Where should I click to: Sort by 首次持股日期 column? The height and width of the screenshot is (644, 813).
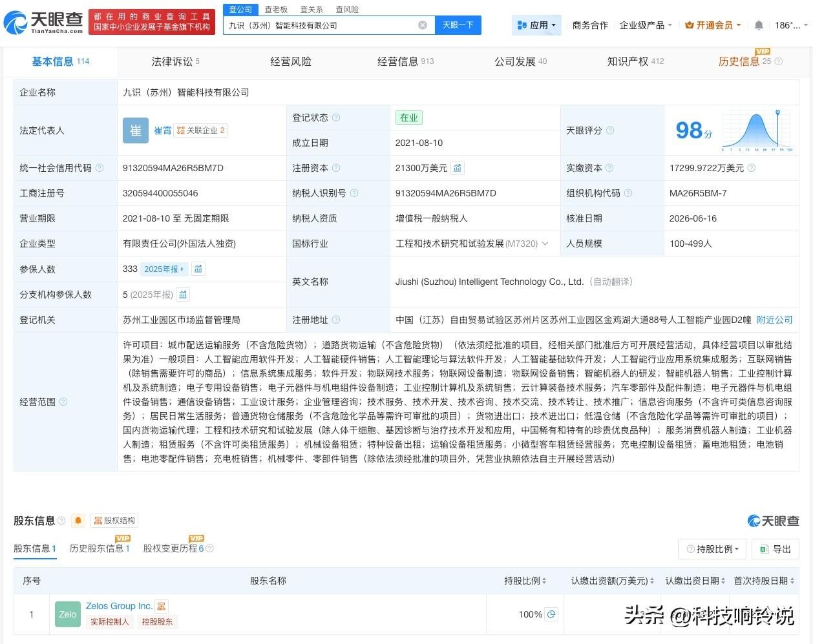pyautogui.click(x=763, y=581)
